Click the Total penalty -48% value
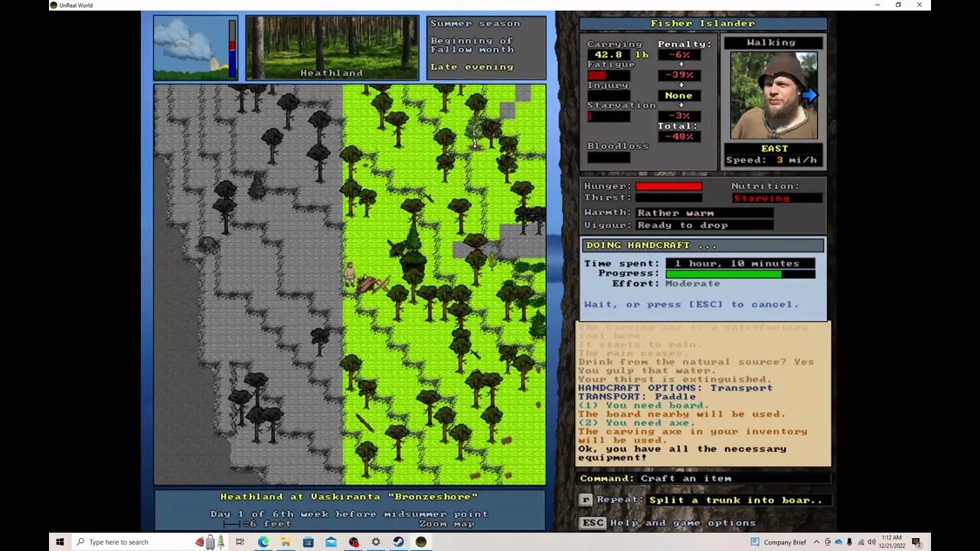 pos(678,136)
